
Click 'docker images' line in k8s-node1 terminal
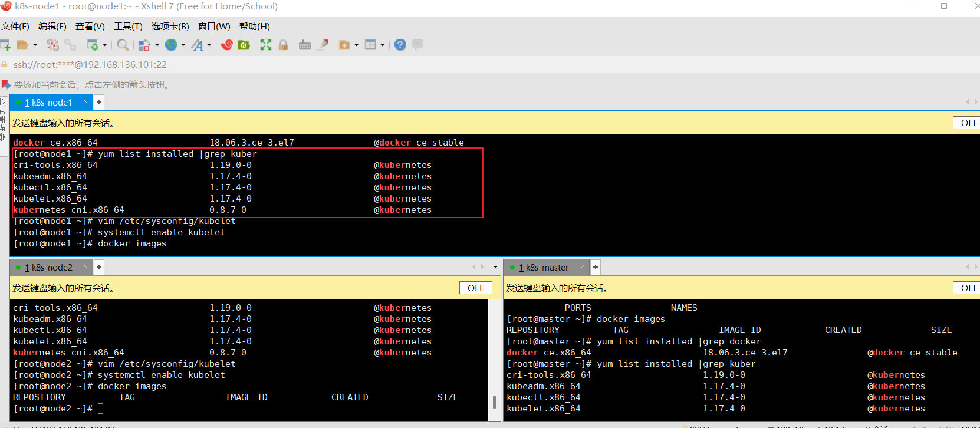tap(90, 243)
